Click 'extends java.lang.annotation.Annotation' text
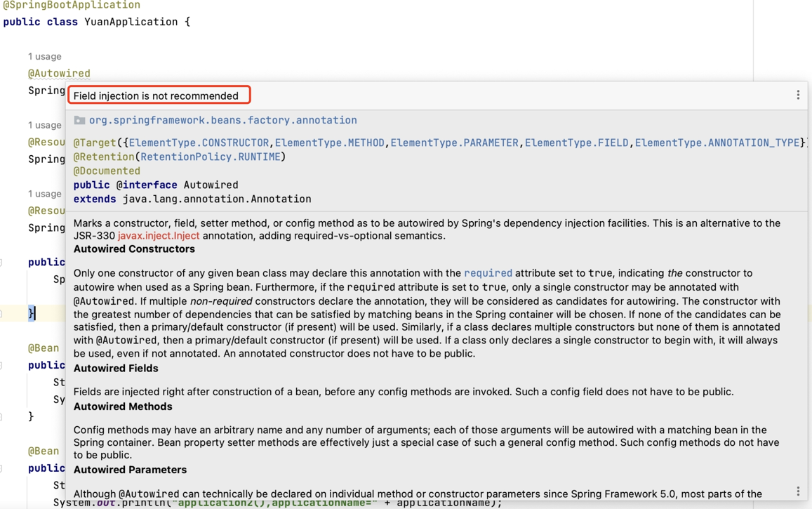The image size is (812, 509). click(192, 199)
